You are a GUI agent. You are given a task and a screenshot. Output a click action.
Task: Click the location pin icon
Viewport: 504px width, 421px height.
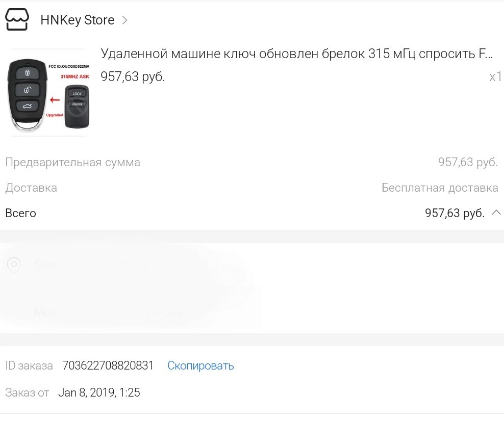coord(14,265)
